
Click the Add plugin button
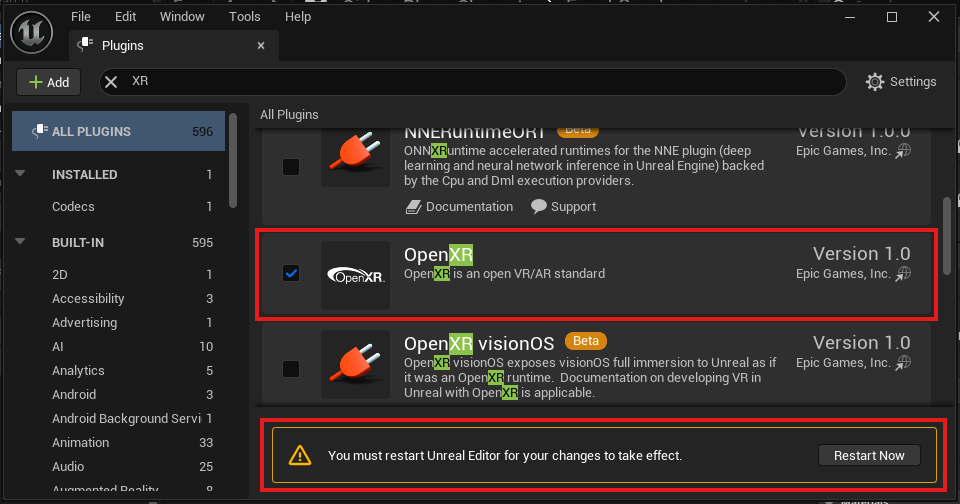tap(49, 82)
